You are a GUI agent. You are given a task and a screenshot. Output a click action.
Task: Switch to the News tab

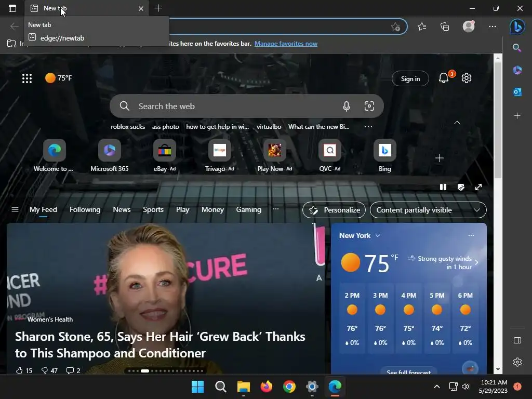122,210
